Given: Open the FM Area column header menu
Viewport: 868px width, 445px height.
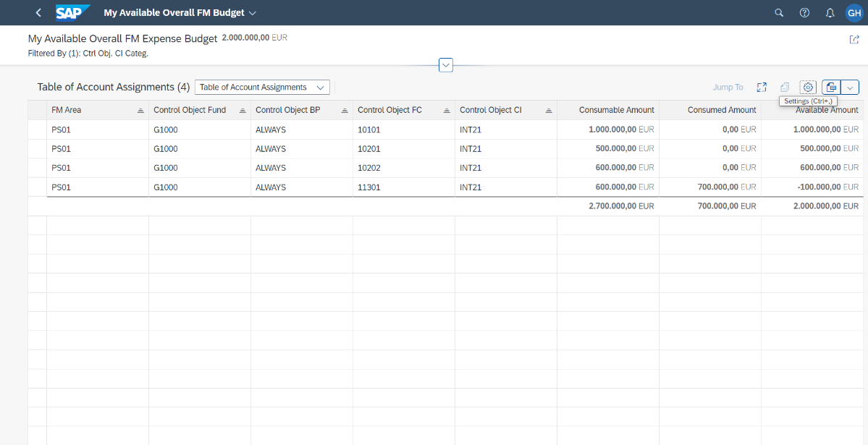Looking at the screenshot, I should (x=98, y=110).
